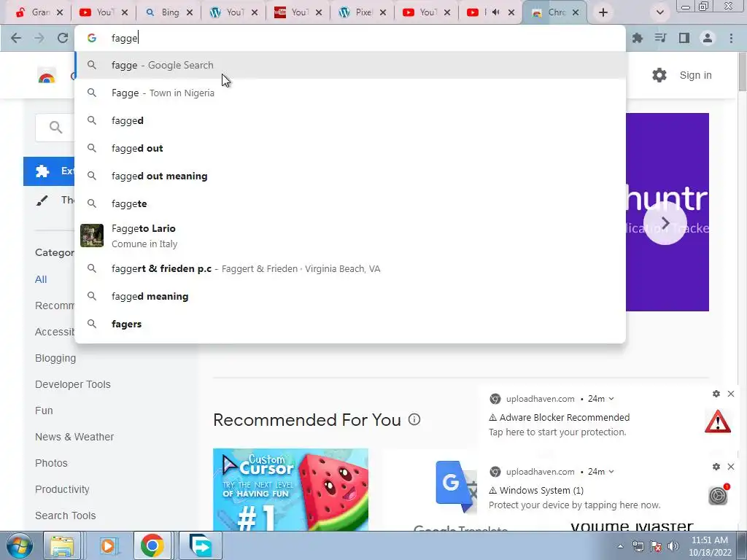Open the Custom Cursor extension thumbnail
Viewport: 747px width, 560px height.
point(290,489)
